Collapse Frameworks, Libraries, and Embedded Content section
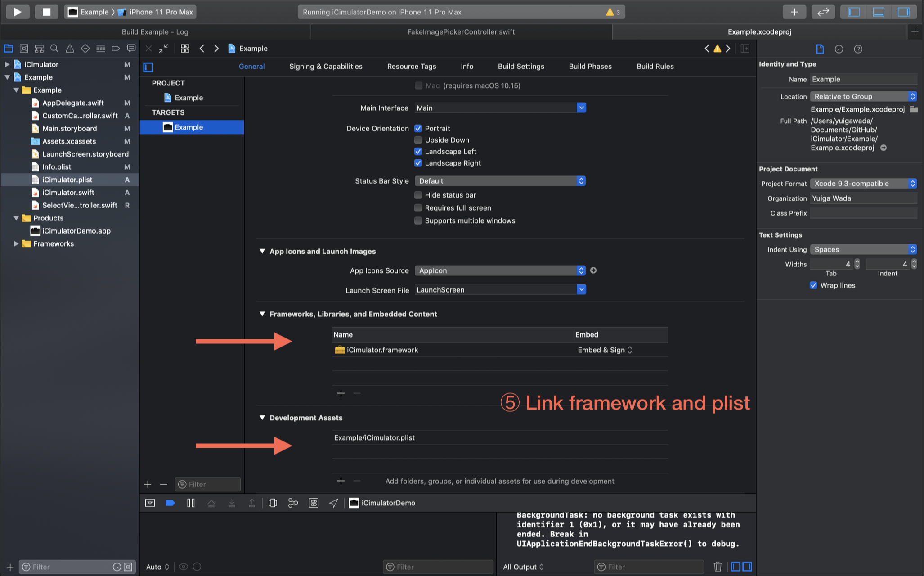 (262, 314)
